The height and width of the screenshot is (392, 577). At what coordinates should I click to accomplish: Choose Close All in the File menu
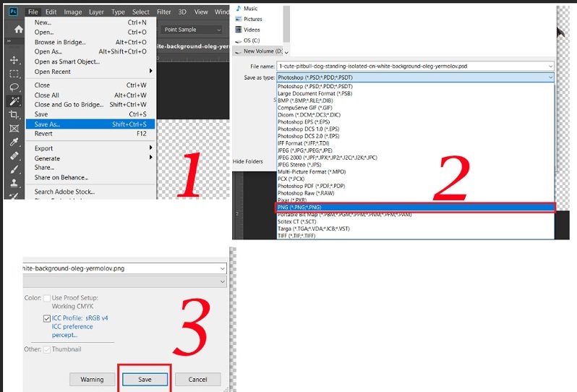pyautogui.click(x=90, y=95)
